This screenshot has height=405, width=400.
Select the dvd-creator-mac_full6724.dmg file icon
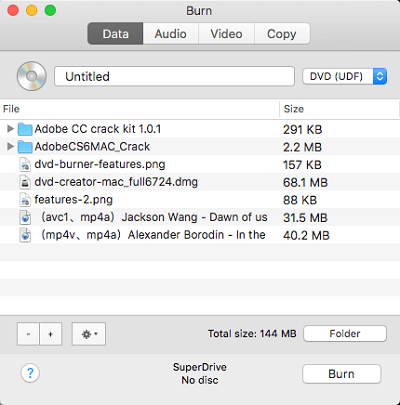[25, 182]
